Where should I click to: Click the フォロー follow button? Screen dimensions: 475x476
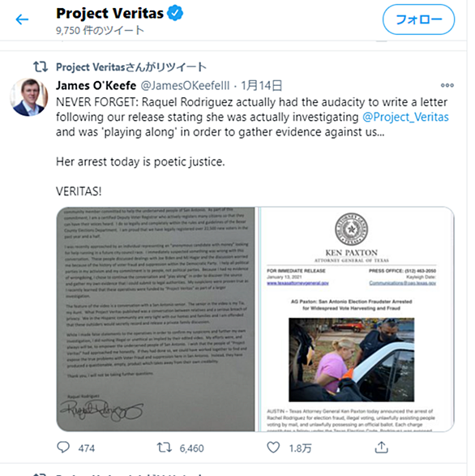pyautogui.click(x=418, y=19)
